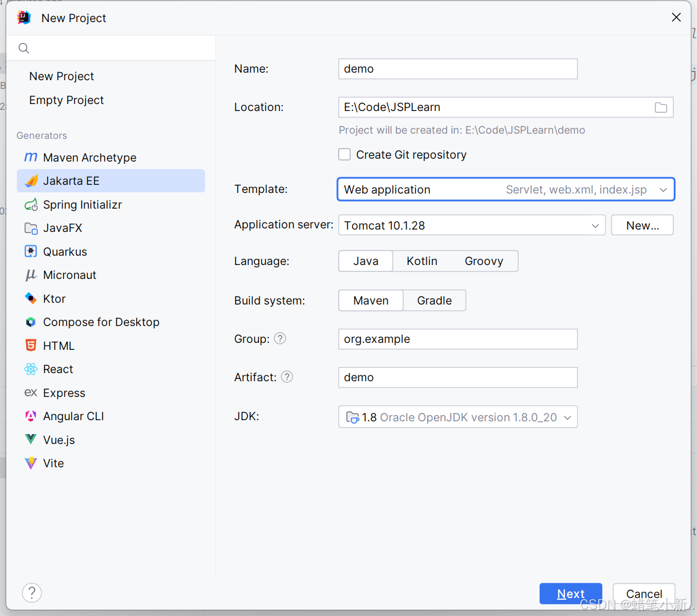The image size is (697, 616).
Task: Click the Angular CLI icon
Action: [x=31, y=416]
